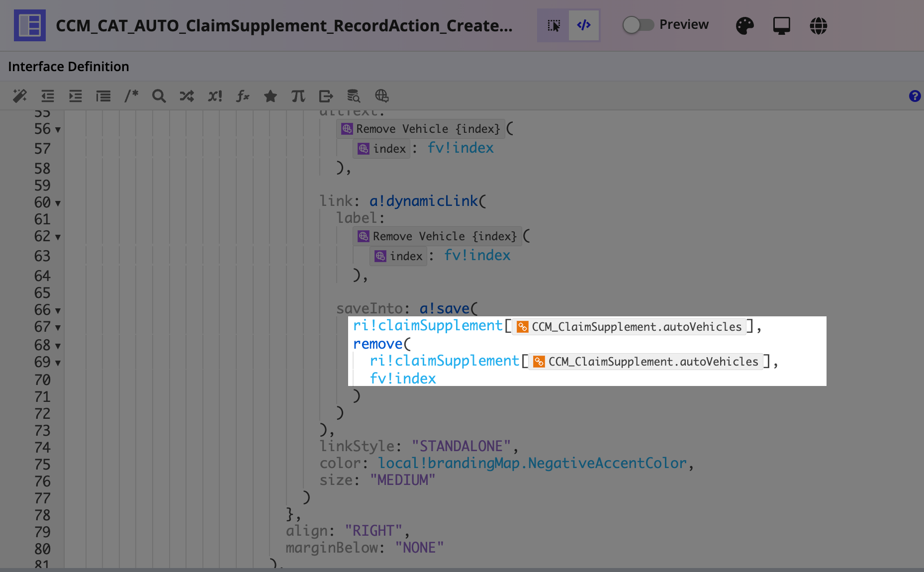This screenshot has height=572, width=924.
Task: Open the fx function icon
Action: pos(243,96)
